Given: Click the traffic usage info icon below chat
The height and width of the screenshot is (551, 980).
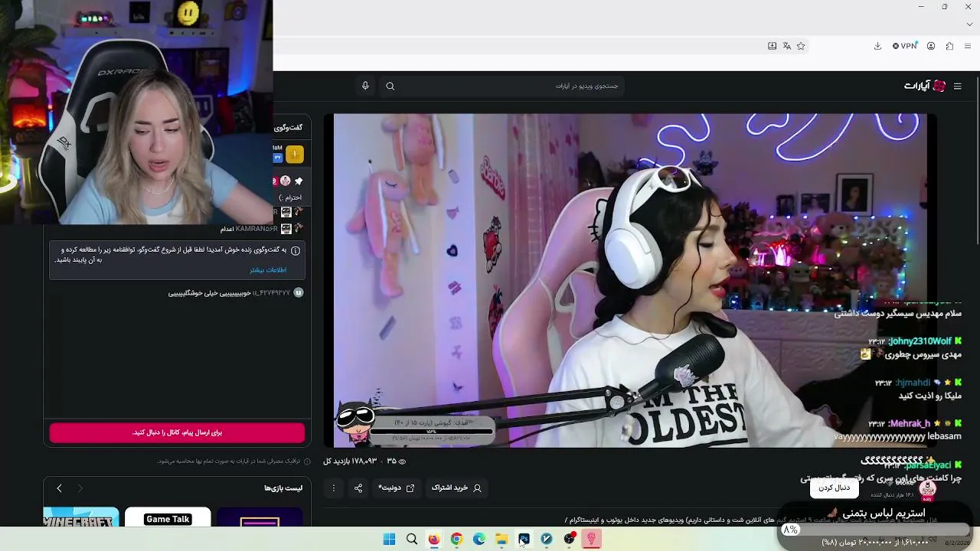Looking at the screenshot, I should coord(307,461).
